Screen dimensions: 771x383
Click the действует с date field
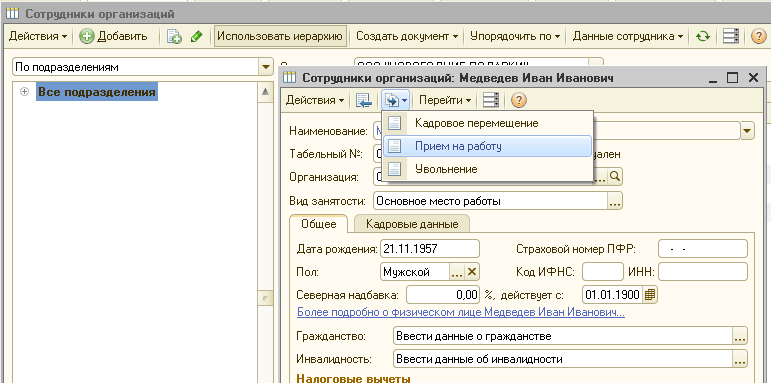point(613,295)
